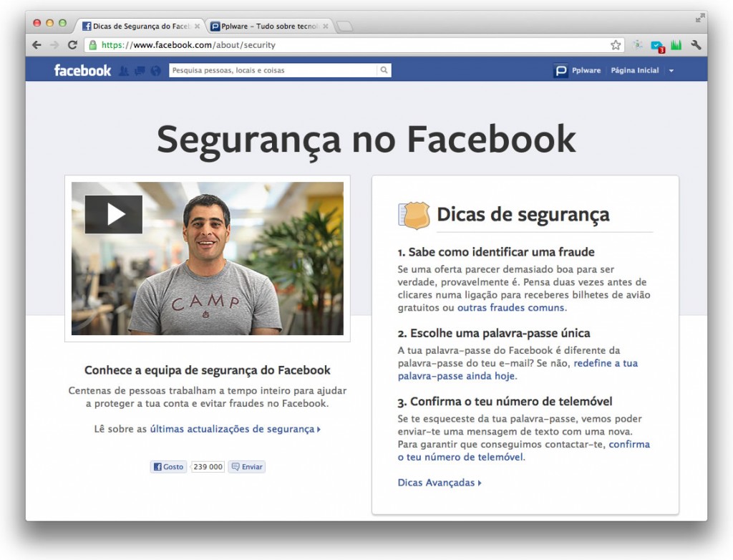Viewport: 733px width, 560px height.
Task: Click the Dicas de segurança heading
Action: [523, 215]
